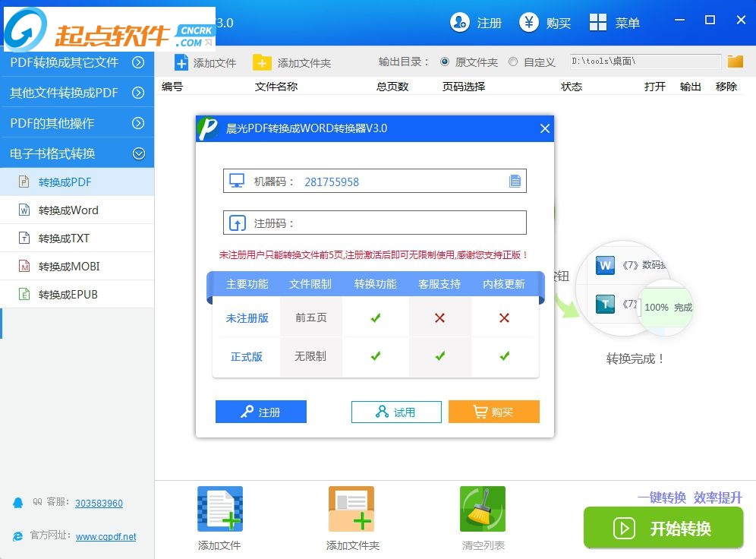Click the Internet Explorer website icon
Image resolution: width=756 pixels, height=559 pixels.
click(x=18, y=536)
